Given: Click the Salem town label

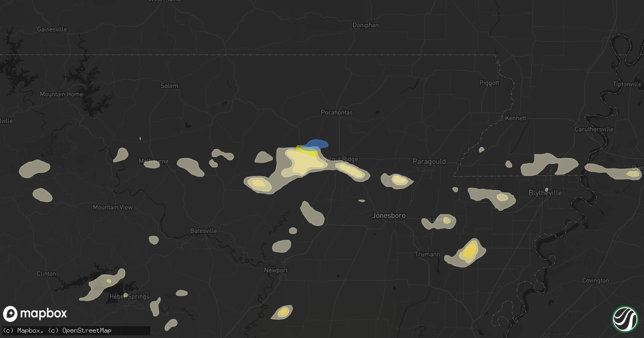Looking at the screenshot, I should [x=170, y=86].
